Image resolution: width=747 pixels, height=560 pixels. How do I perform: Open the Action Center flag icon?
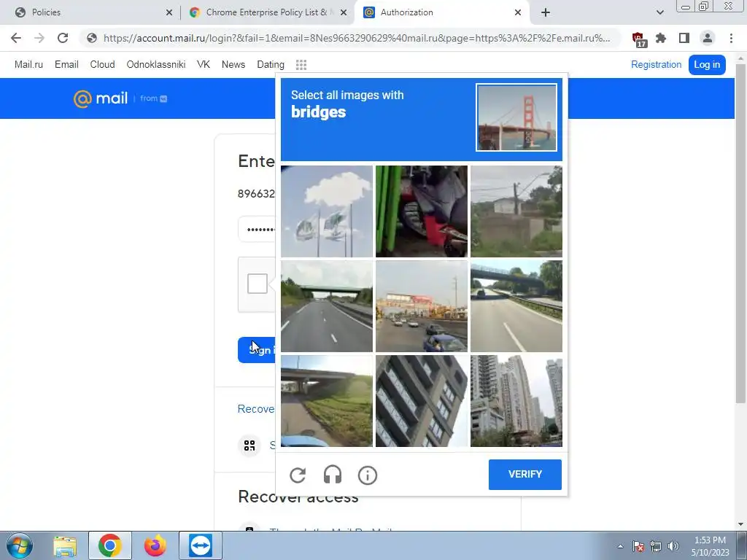(638, 546)
